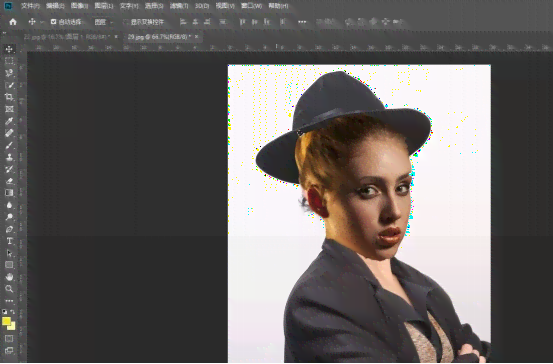Open the 3D menu
This screenshot has height=364, width=553.
click(x=202, y=6)
